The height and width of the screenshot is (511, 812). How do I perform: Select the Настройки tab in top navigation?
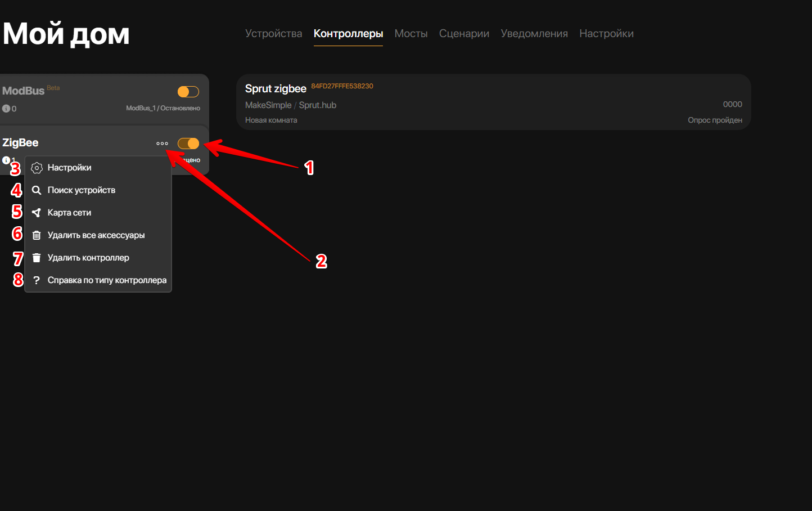pyautogui.click(x=606, y=34)
